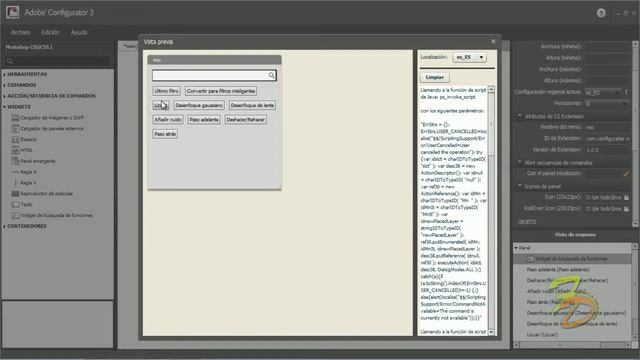Click properties panel scrollbar down arrow
The height and width of the screenshot is (360, 640).
635,224
